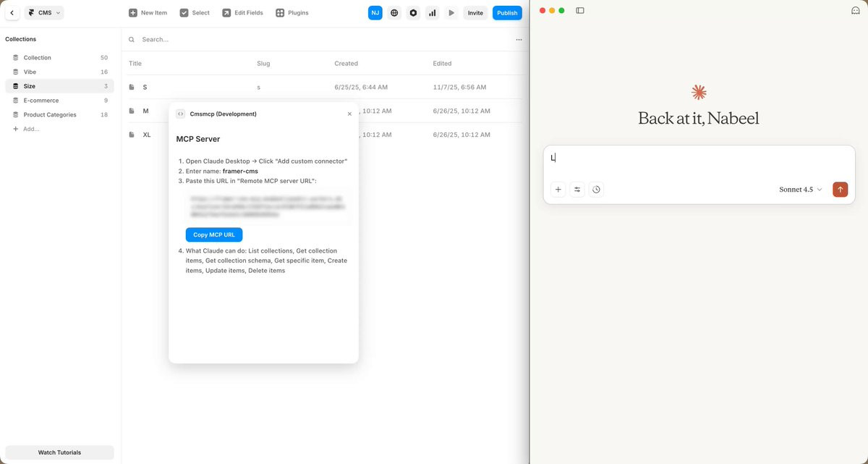Click the database icon beside Vibe
The height and width of the screenshot is (464, 868).
(16, 72)
